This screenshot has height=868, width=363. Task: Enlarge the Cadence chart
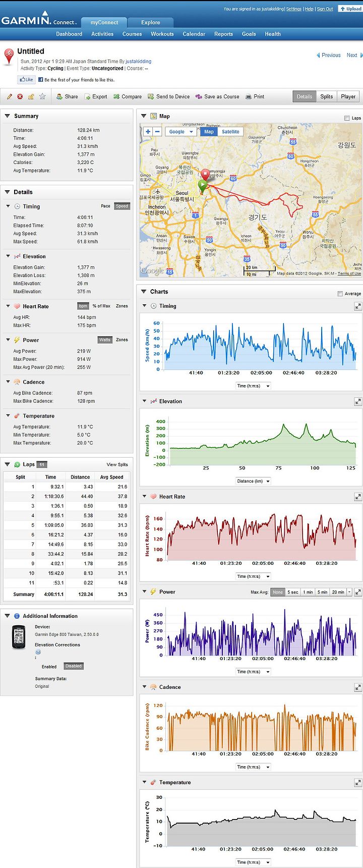point(357,687)
